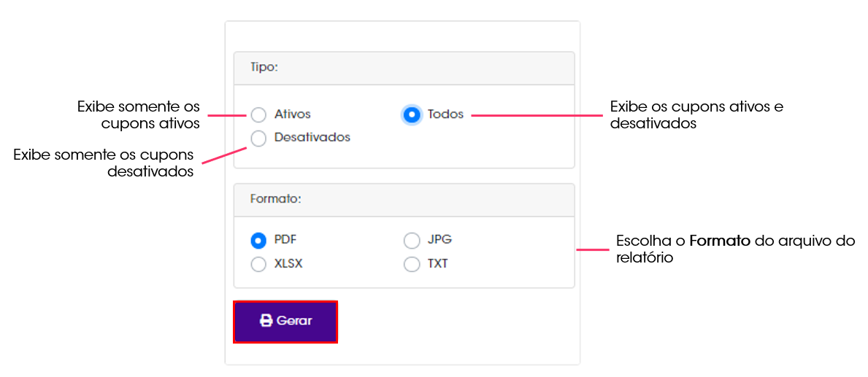Click the printer icon inside Gerar
This screenshot has height=377, width=868.
[266, 321]
